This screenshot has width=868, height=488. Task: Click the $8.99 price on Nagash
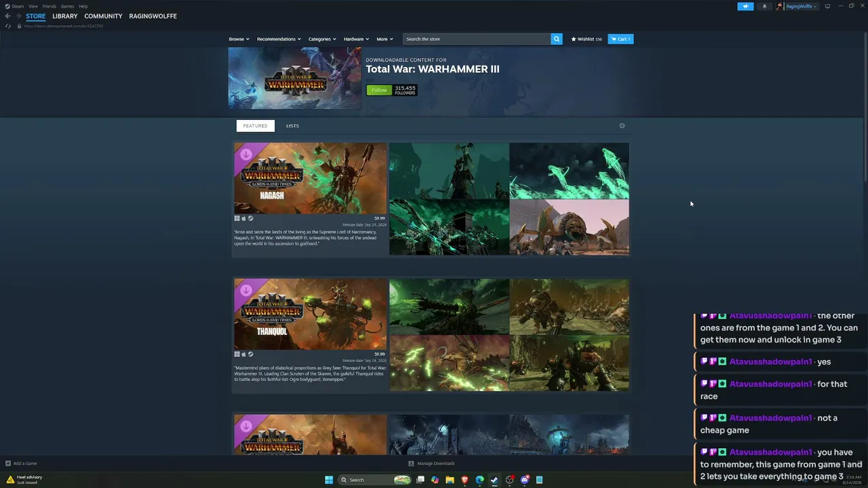pos(380,219)
